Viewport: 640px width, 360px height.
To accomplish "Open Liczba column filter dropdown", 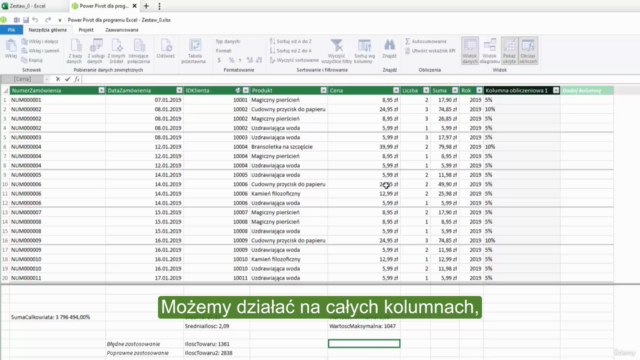I will [x=426, y=90].
